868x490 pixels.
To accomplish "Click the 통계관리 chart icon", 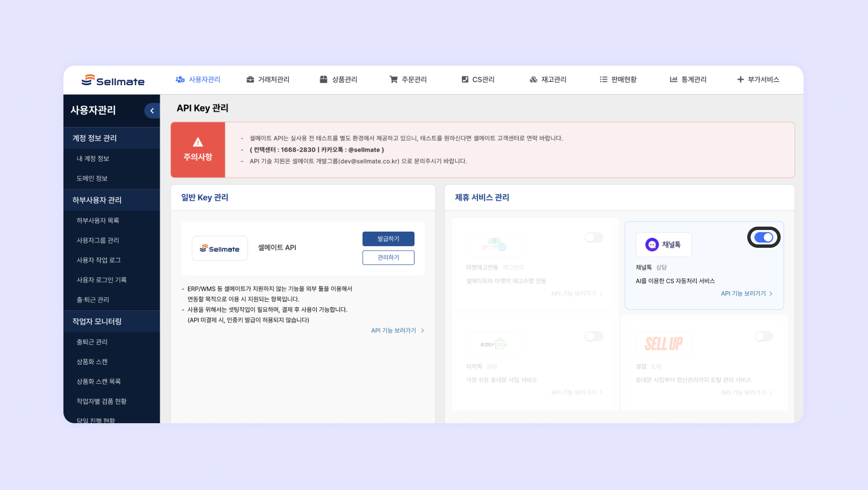I will click(673, 80).
